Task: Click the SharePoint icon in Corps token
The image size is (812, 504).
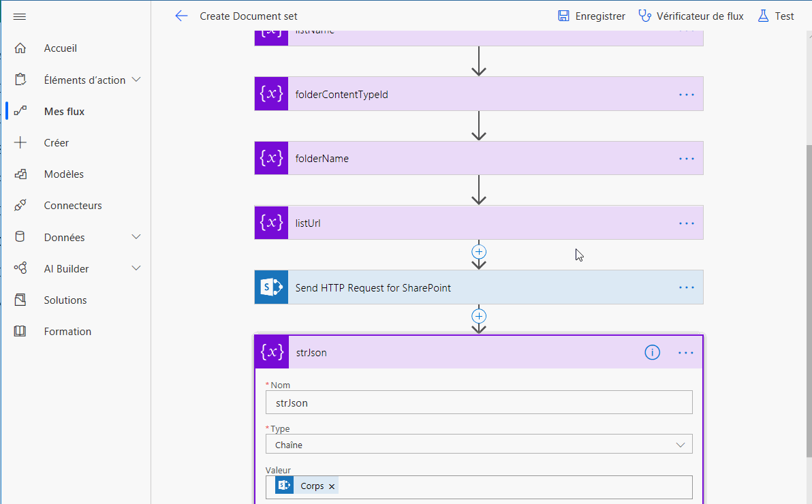Action: click(284, 486)
